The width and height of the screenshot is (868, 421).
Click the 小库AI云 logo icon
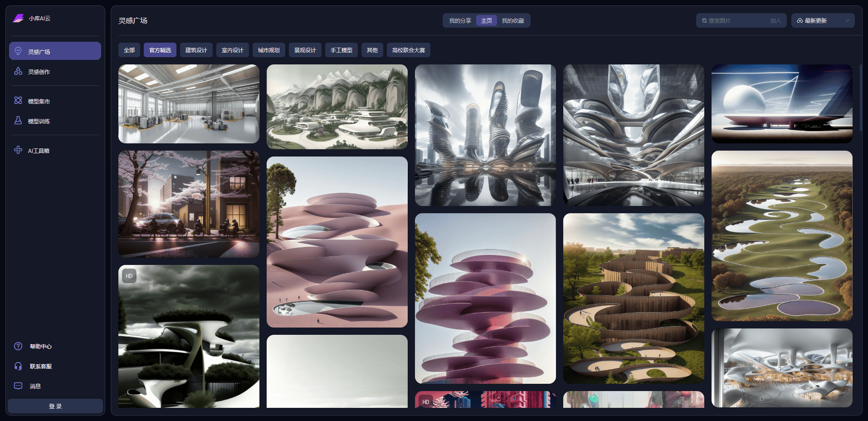click(18, 18)
